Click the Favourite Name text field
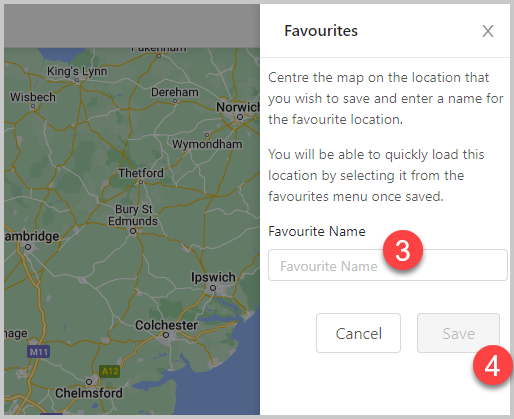 (388, 265)
